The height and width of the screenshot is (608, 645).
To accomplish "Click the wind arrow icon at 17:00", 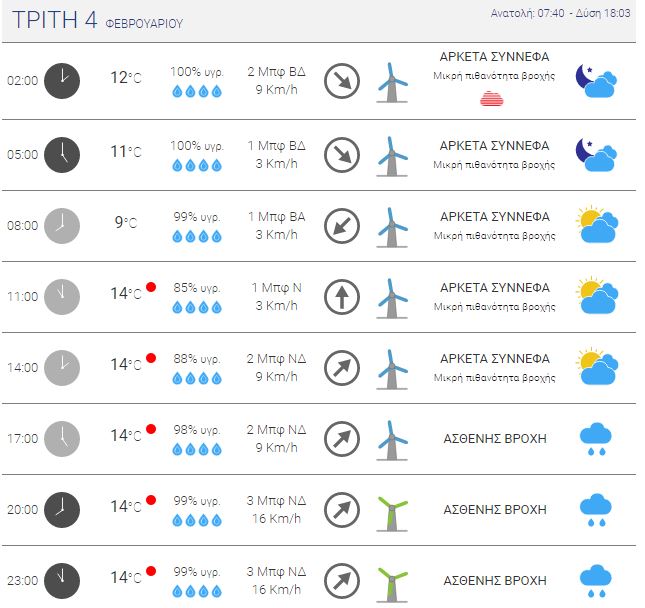I will click(341, 439).
